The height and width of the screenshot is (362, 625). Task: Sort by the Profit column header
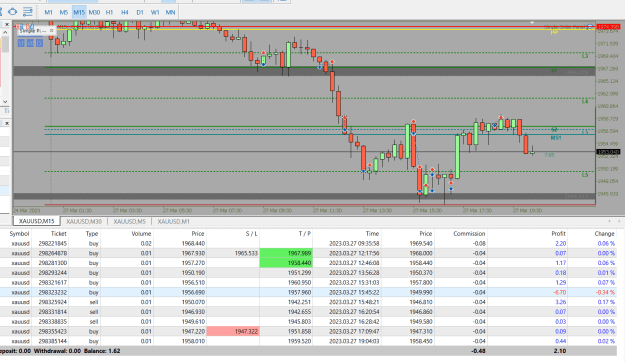(x=558, y=234)
